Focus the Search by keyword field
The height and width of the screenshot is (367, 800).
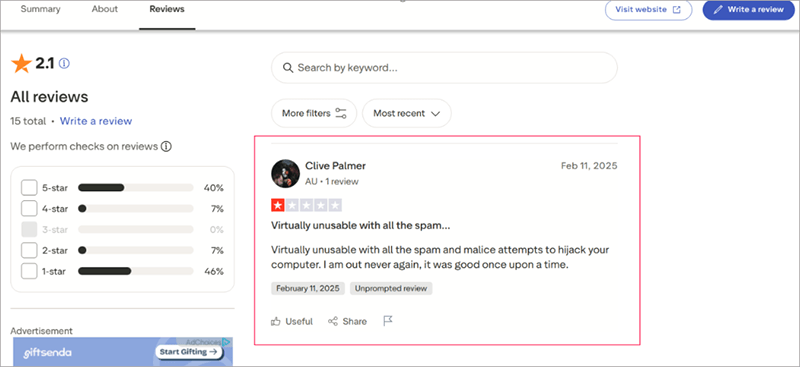pyautogui.click(x=444, y=67)
